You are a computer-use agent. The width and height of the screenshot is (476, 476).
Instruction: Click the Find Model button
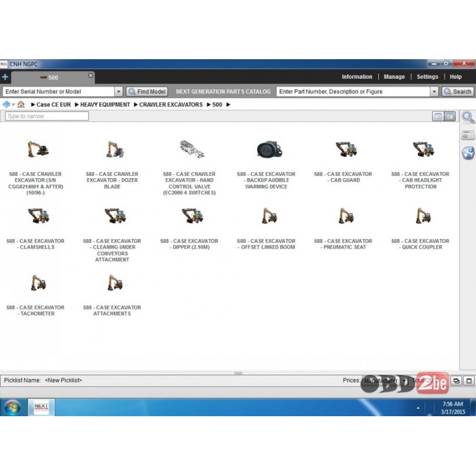pyautogui.click(x=147, y=92)
